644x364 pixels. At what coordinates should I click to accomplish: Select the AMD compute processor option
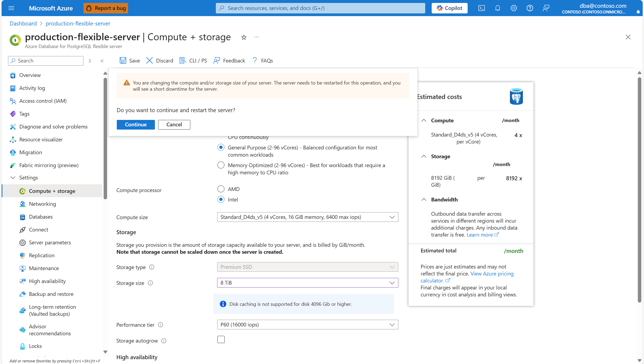221,189
